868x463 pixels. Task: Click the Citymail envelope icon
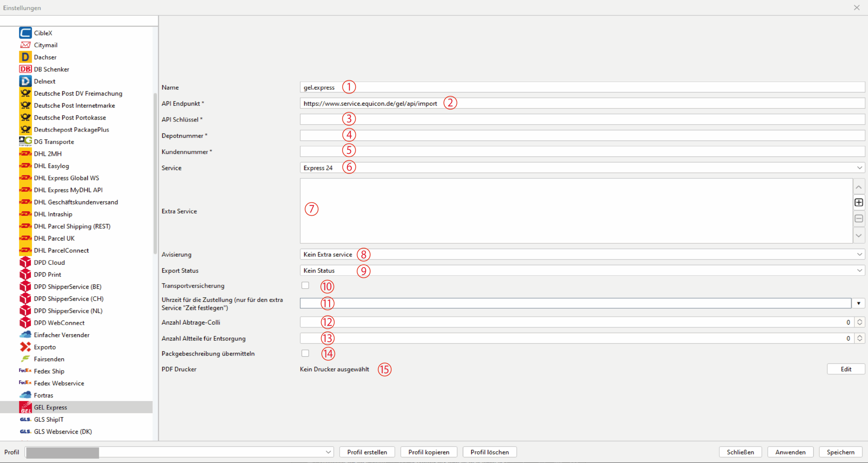(x=25, y=45)
